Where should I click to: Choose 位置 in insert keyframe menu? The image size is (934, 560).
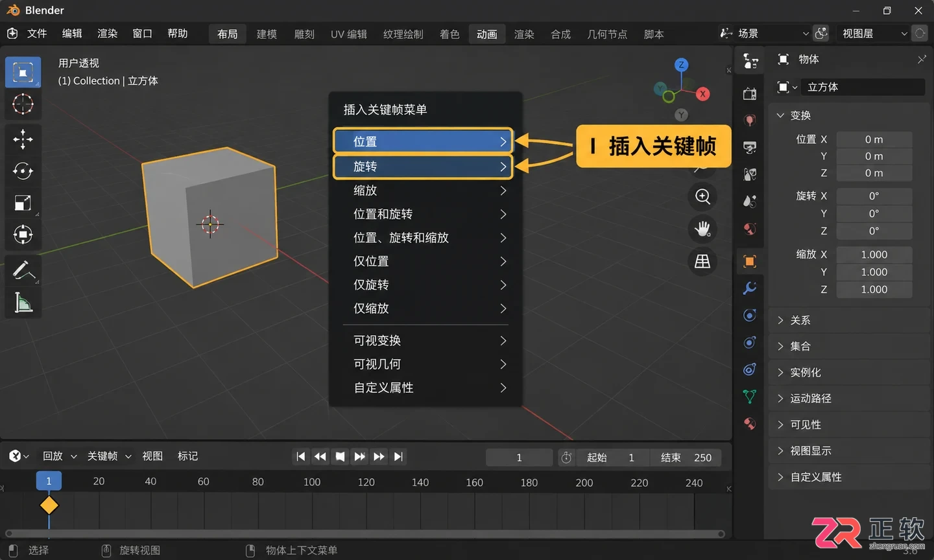423,141
